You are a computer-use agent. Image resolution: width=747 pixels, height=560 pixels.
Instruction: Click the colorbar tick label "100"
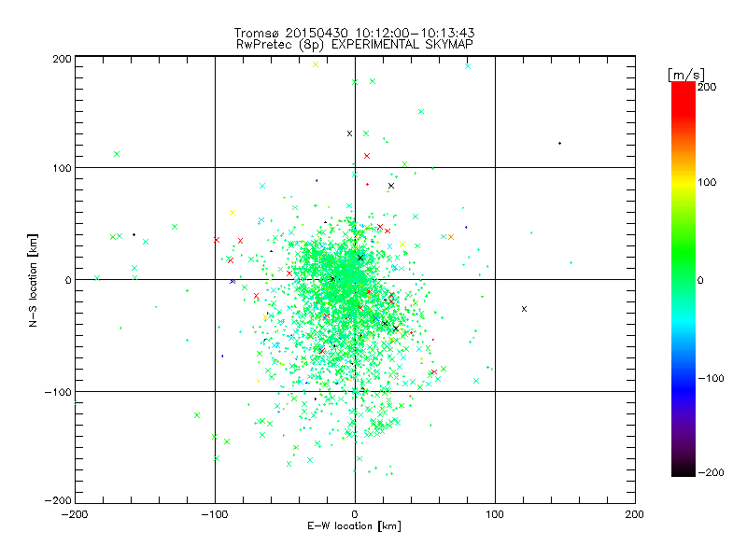pos(707,182)
